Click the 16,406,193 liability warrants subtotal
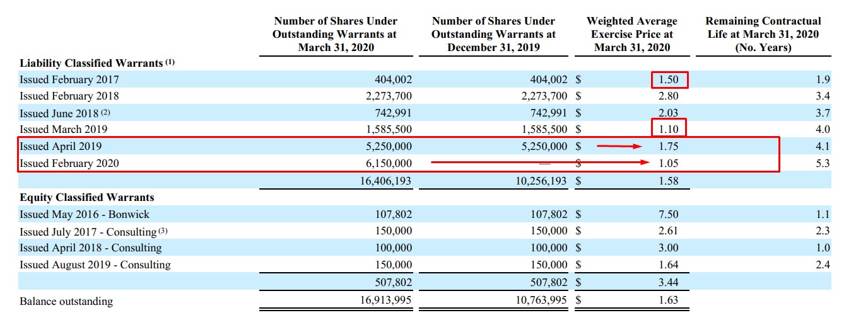The height and width of the screenshot is (320, 868). coord(384,181)
